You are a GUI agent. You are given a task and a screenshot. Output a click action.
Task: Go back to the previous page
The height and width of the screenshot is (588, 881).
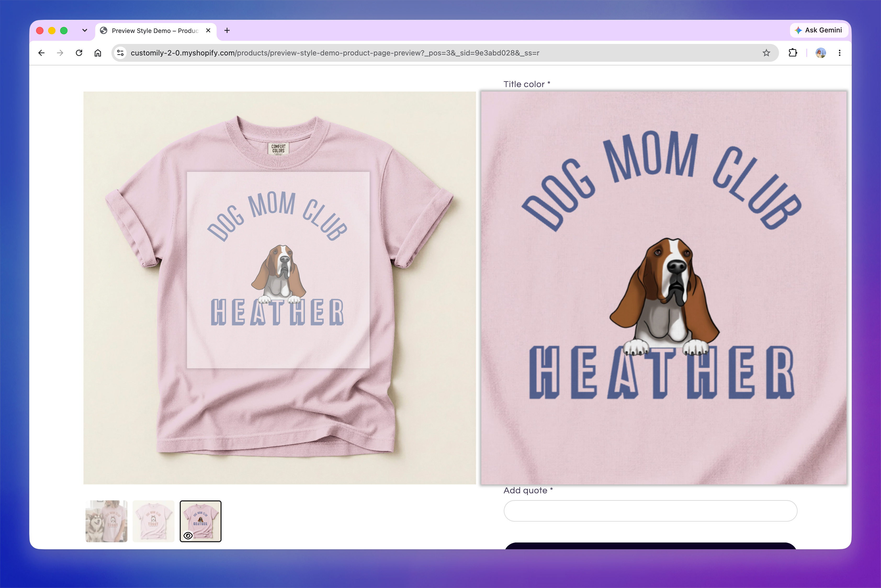(x=42, y=53)
